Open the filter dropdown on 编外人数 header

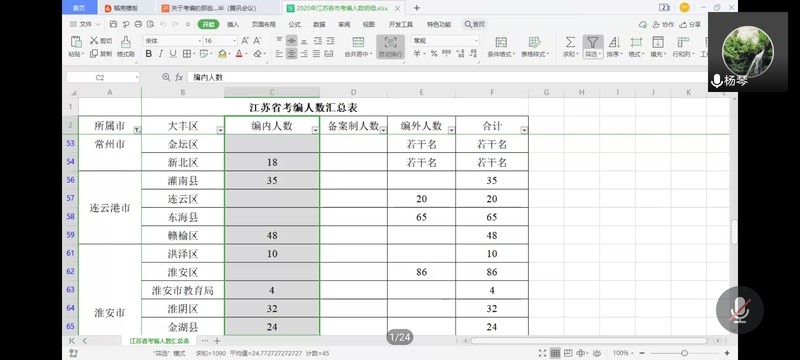452,131
